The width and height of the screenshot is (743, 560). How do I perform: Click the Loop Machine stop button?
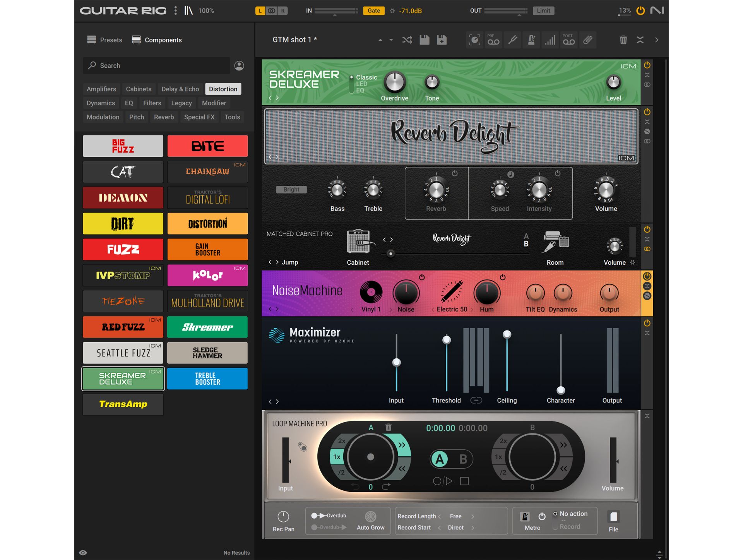coord(464,481)
